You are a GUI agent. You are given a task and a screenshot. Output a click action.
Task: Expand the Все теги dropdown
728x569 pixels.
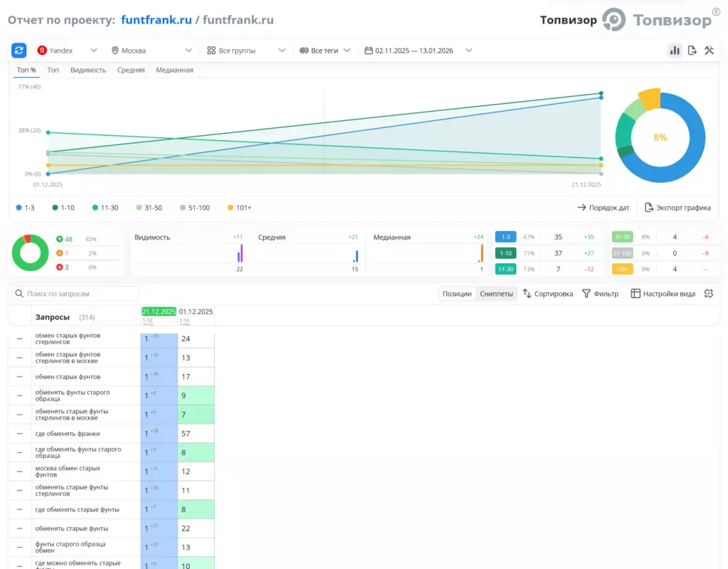[324, 50]
